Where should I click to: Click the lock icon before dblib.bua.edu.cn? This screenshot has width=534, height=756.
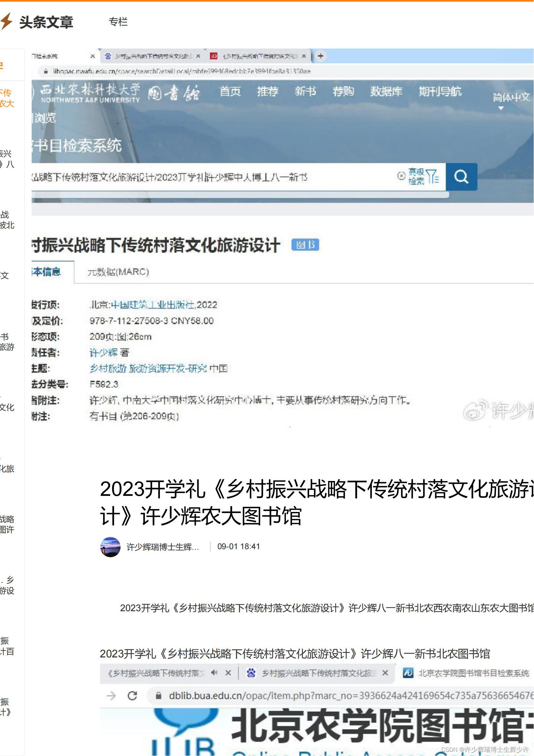pyautogui.click(x=159, y=696)
